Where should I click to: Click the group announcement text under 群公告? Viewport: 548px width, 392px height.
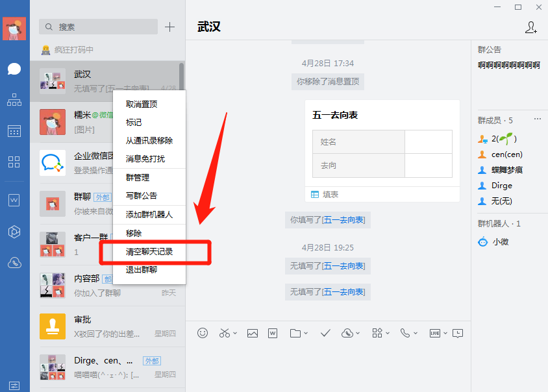[x=509, y=66]
